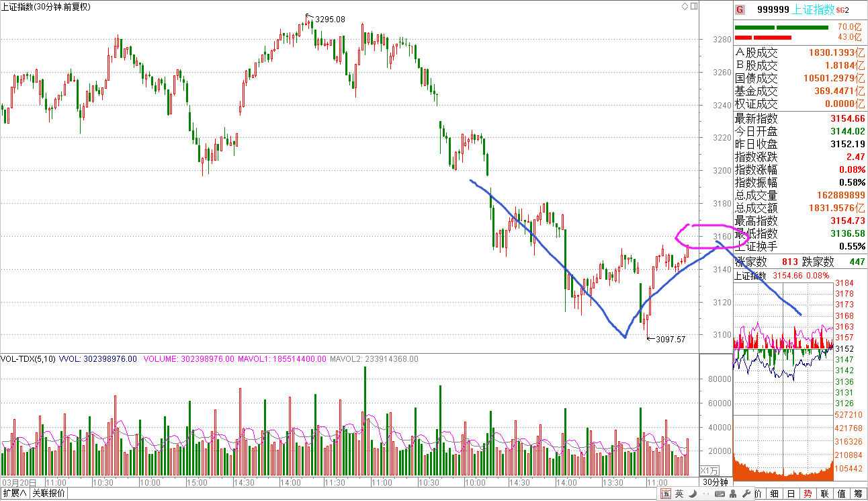Click the 3295.08 high price marker
Screen dimensions: 868x501
click(330, 20)
